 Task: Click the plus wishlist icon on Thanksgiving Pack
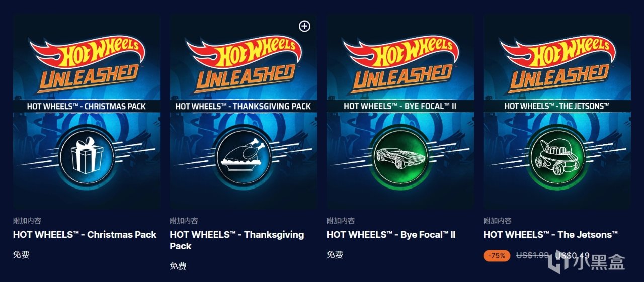tap(304, 26)
